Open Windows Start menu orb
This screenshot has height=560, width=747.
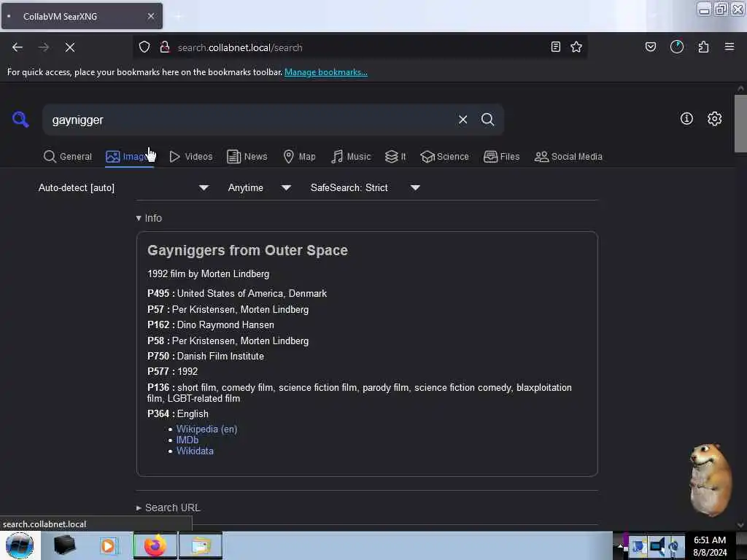coord(20,545)
